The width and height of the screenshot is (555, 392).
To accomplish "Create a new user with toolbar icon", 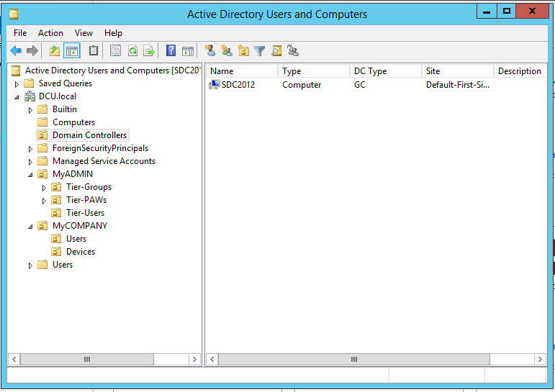I will coord(210,51).
